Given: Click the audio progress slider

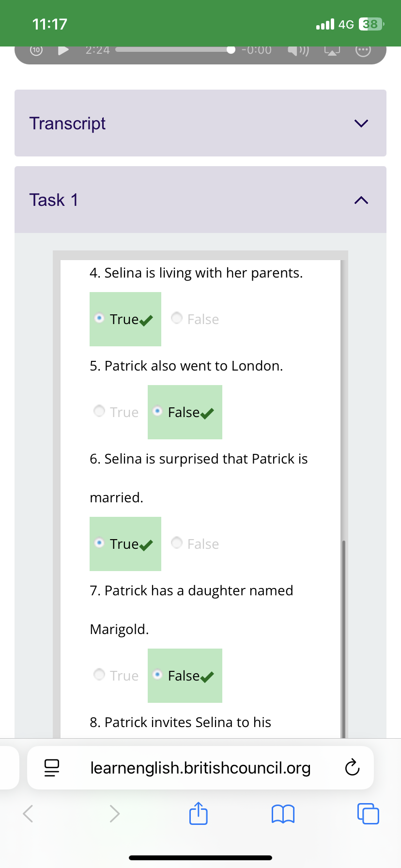Looking at the screenshot, I should pos(173,49).
